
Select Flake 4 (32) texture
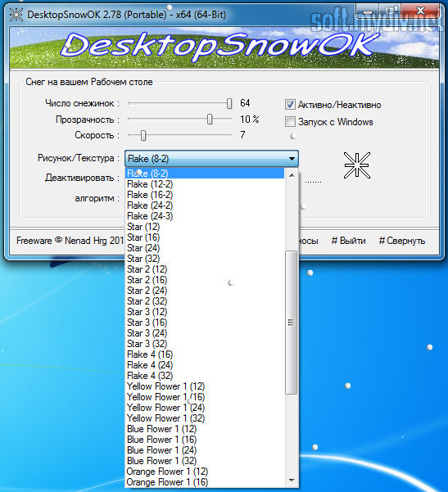click(x=205, y=376)
